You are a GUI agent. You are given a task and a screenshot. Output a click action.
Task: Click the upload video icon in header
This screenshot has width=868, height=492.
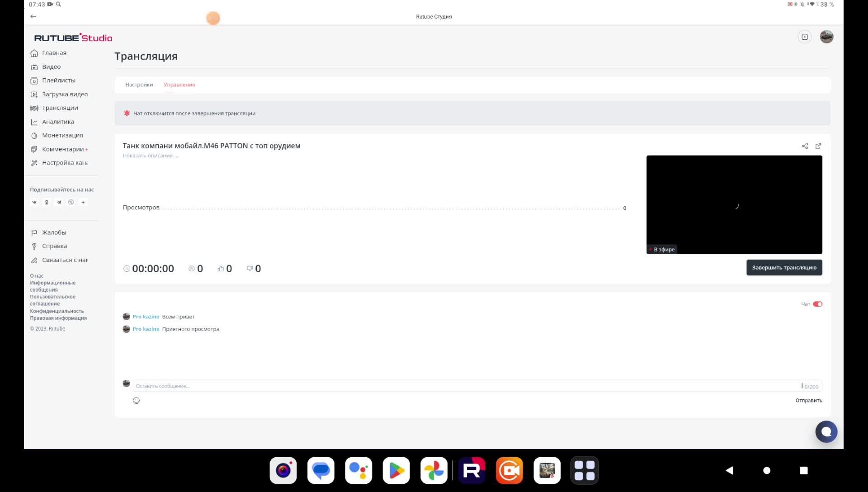805,37
